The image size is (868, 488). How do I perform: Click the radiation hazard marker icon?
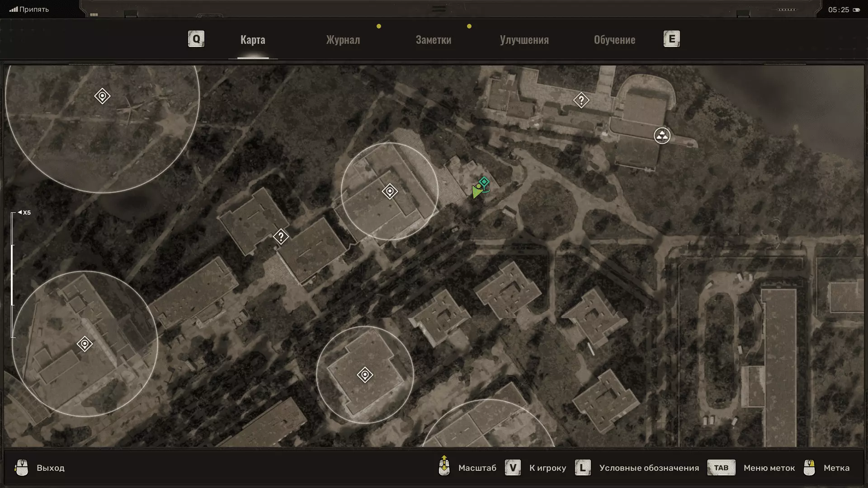coord(662,136)
